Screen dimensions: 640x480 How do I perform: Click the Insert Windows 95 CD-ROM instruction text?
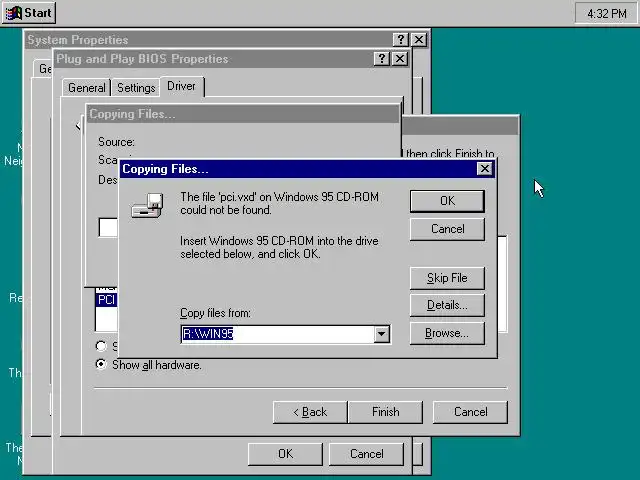(x=279, y=247)
